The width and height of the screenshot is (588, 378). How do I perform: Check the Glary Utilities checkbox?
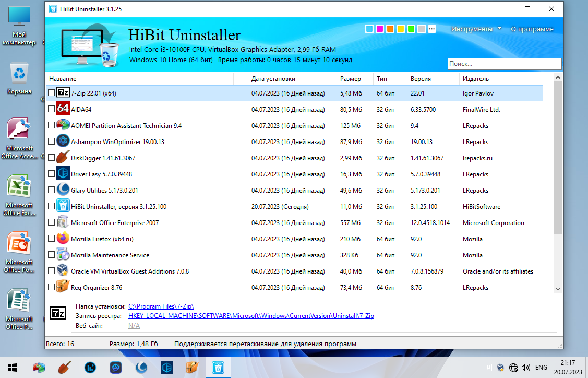[52, 190]
